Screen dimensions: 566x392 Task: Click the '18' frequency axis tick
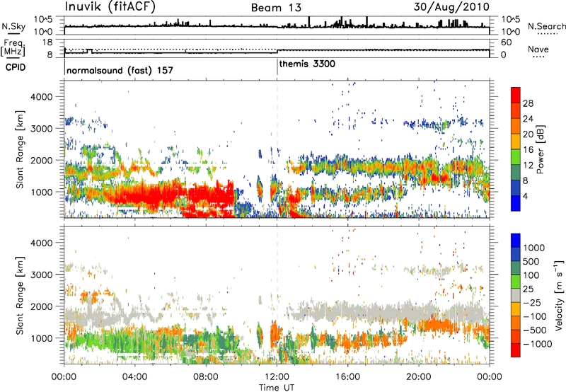47,42
